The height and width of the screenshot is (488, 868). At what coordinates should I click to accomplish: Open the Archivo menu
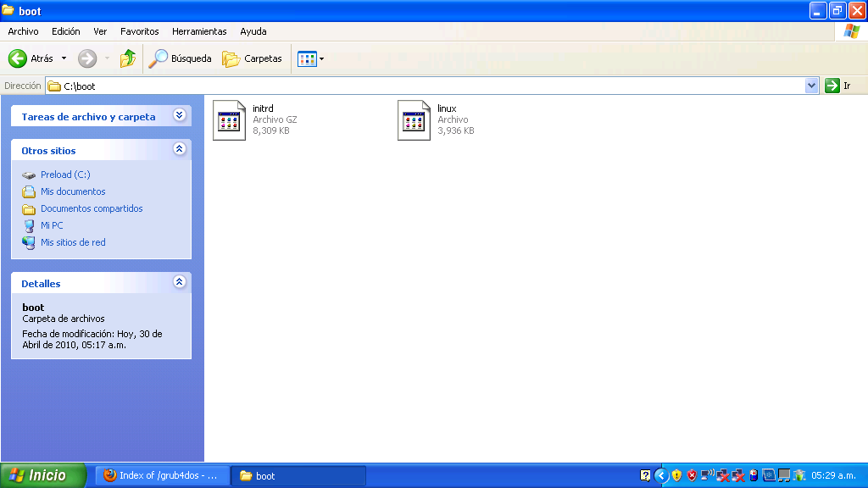pyautogui.click(x=23, y=31)
